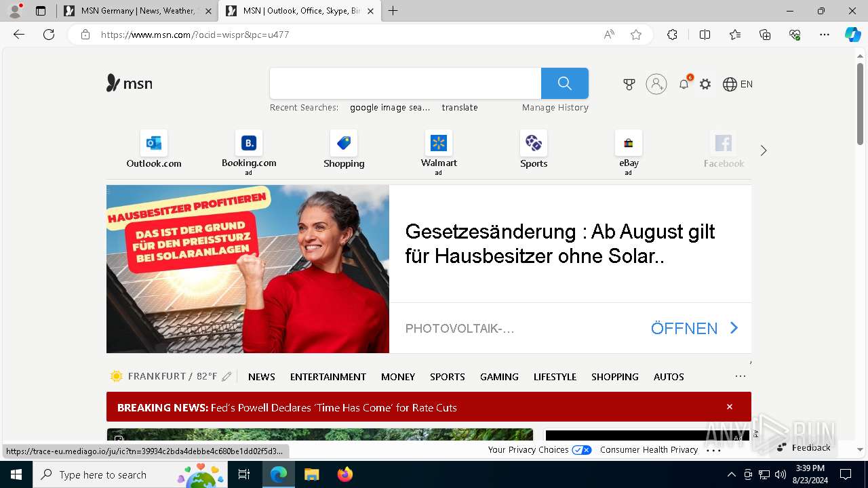Close the MSN Germany tab
This screenshot has width=868, height=488.
(208, 11)
